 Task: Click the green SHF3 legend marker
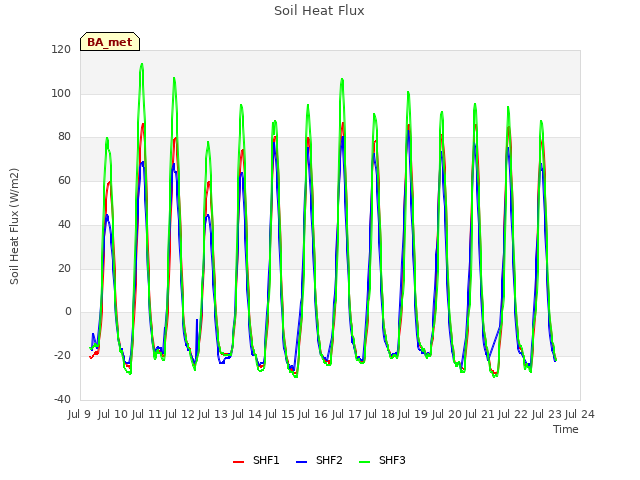[364, 462]
